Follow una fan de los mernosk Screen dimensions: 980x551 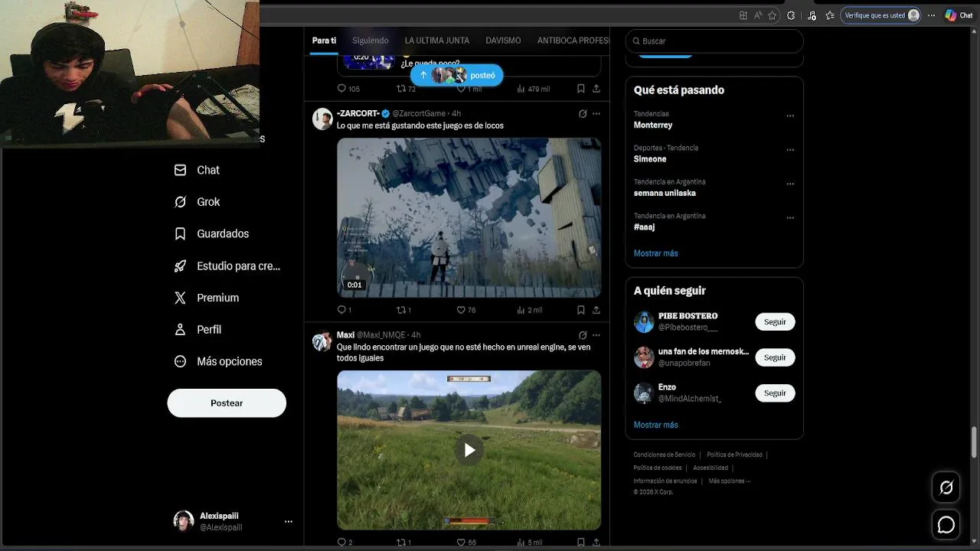775,357
